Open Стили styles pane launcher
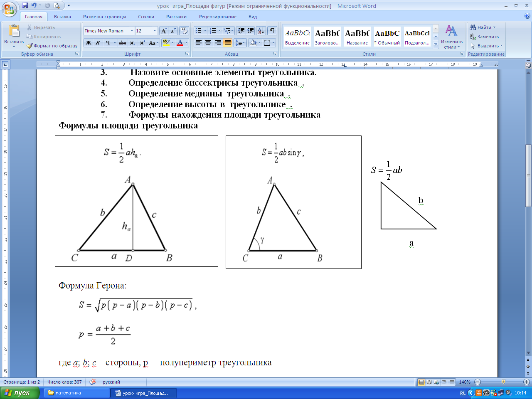This screenshot has width=532, height=399. [x=462, y=54]
